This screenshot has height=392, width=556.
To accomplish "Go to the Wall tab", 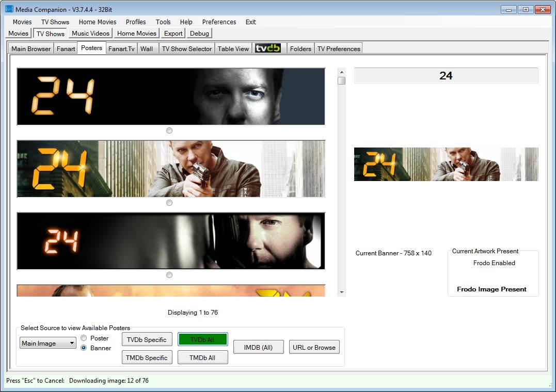I will coord(147,48).
